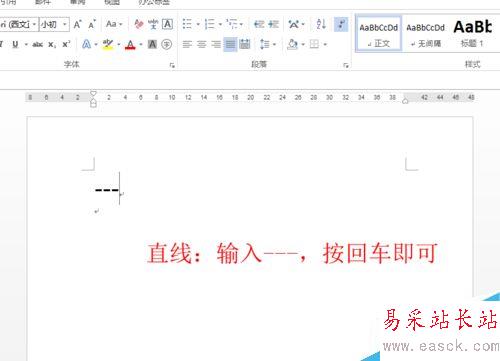Apply distributed alignment
The height and width of the screenshot is (361, 500).
click(245, 44)
